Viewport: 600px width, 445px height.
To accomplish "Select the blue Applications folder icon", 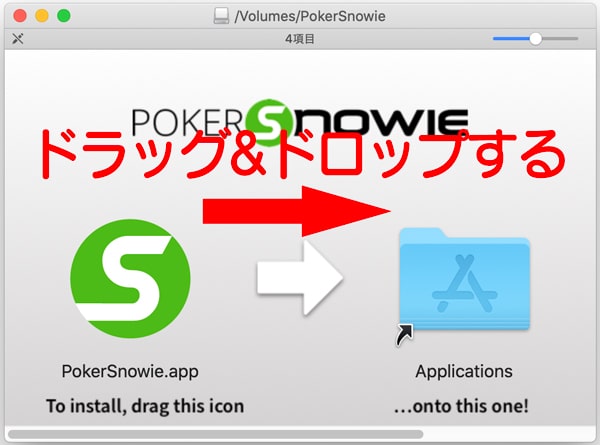I will [463, 280].
